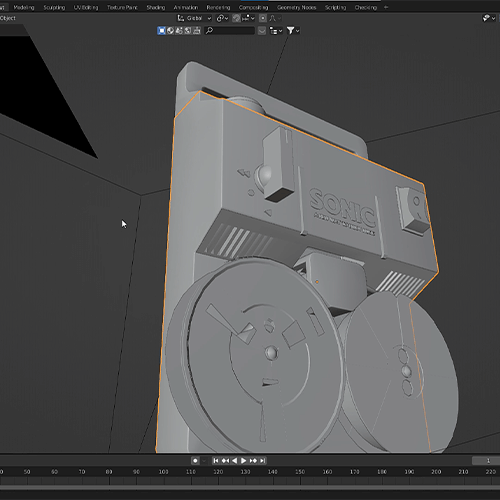Open proportional editing falloff dropdown
Viewport: 500px width, 500px height.
click(x=275, y=18)
